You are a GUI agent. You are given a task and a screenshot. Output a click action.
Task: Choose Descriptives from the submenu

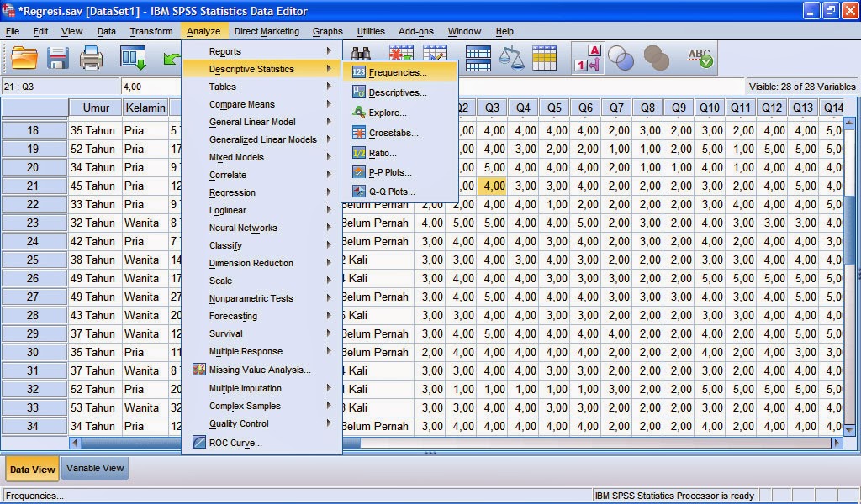click(399, 92)
